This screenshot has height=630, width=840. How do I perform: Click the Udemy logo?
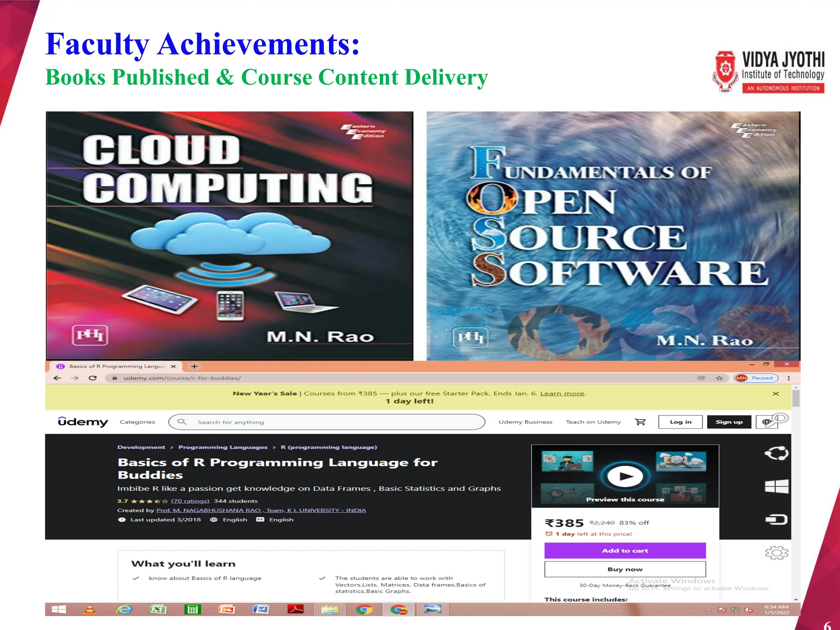tap(83, 422)
